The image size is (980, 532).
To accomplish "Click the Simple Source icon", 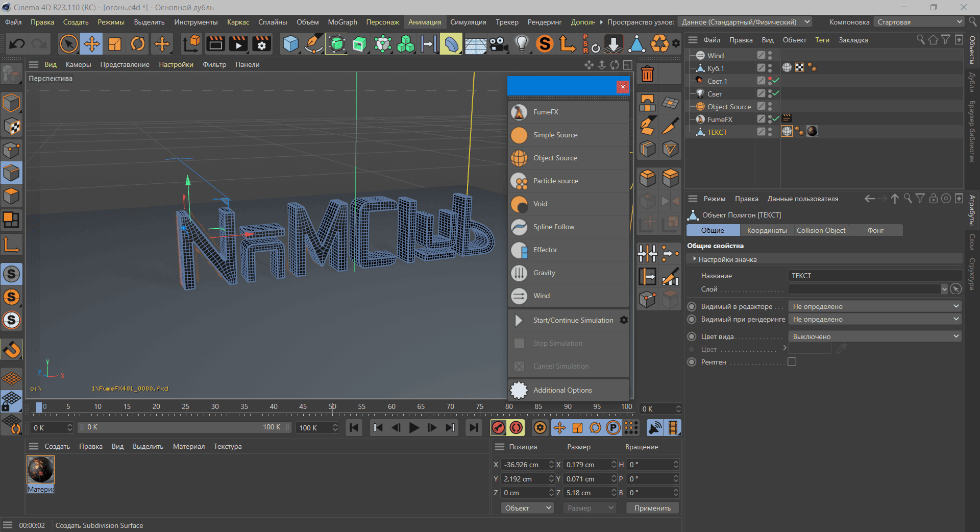I will tap(519, 135).
